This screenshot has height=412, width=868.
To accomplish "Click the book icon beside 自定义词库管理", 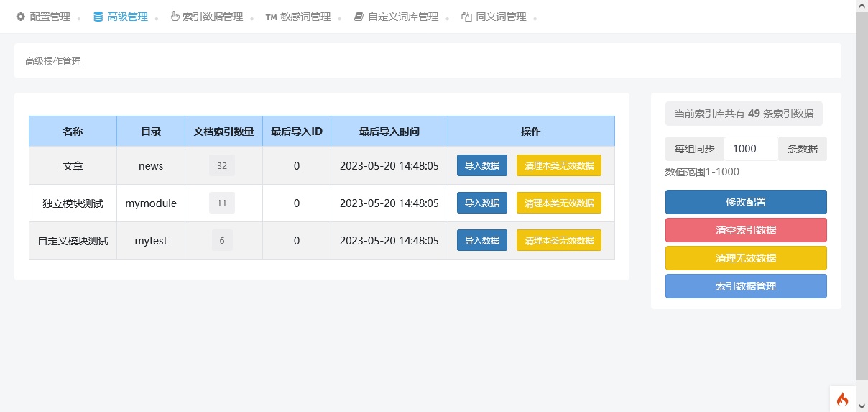I will point(359,17).
